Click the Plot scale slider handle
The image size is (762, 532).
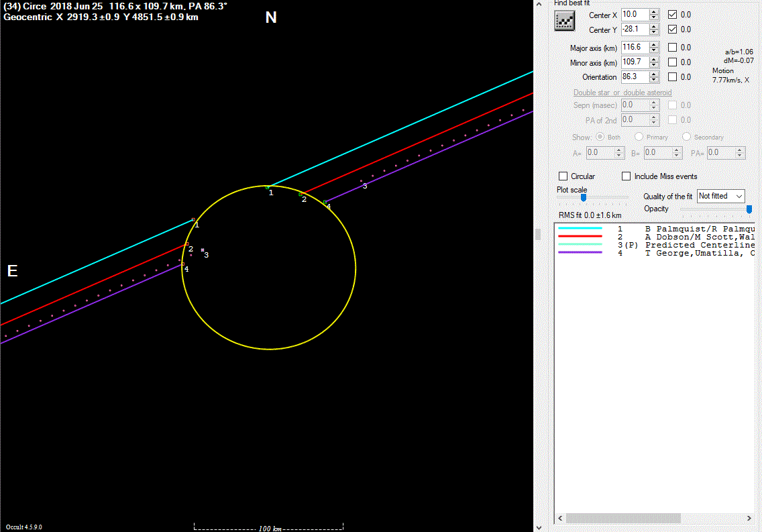click(584, 197)
